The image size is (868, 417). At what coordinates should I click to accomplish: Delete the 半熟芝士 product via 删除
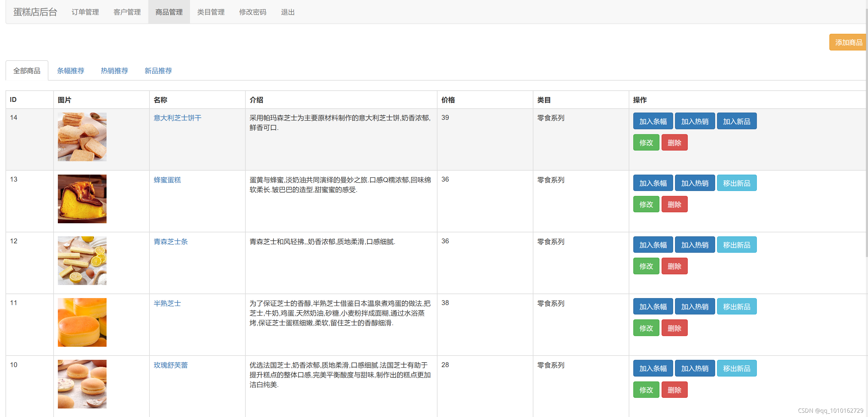tap(674, 328)
